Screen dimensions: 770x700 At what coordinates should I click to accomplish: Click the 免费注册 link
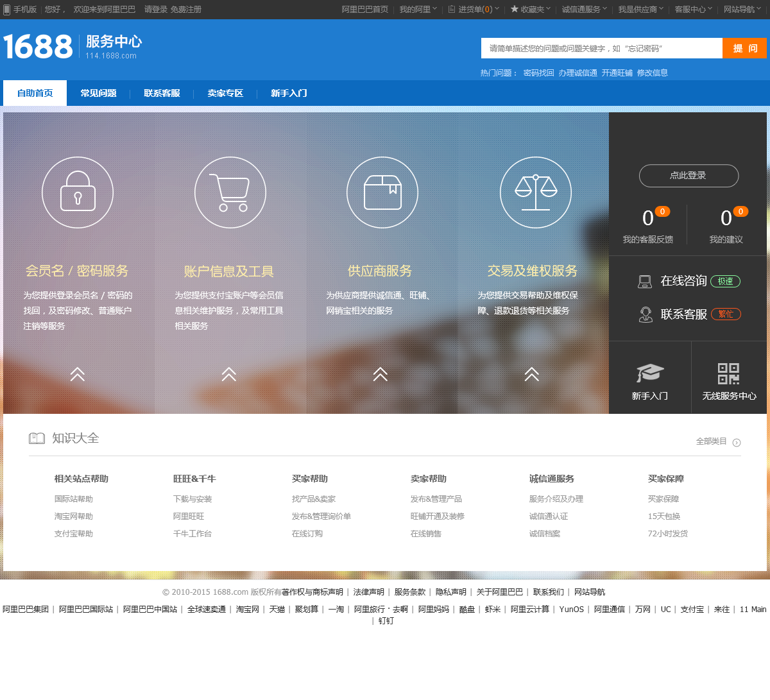point(186,10)
